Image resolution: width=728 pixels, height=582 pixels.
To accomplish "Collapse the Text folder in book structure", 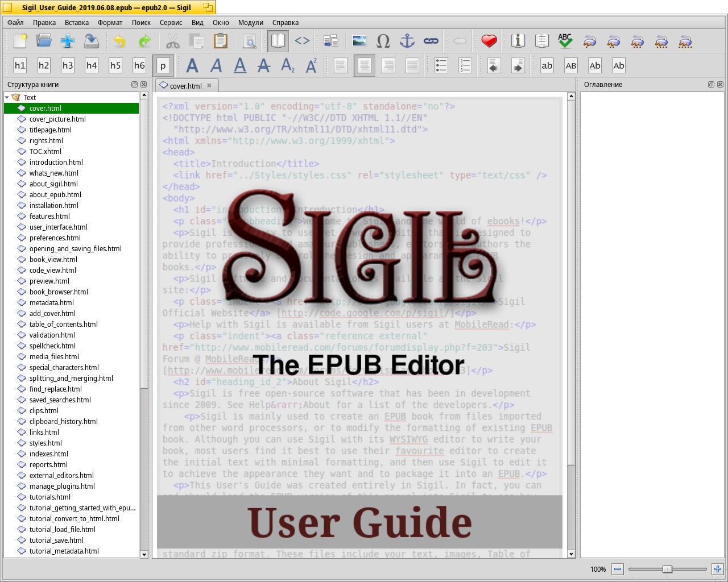I will click(7, 97).
